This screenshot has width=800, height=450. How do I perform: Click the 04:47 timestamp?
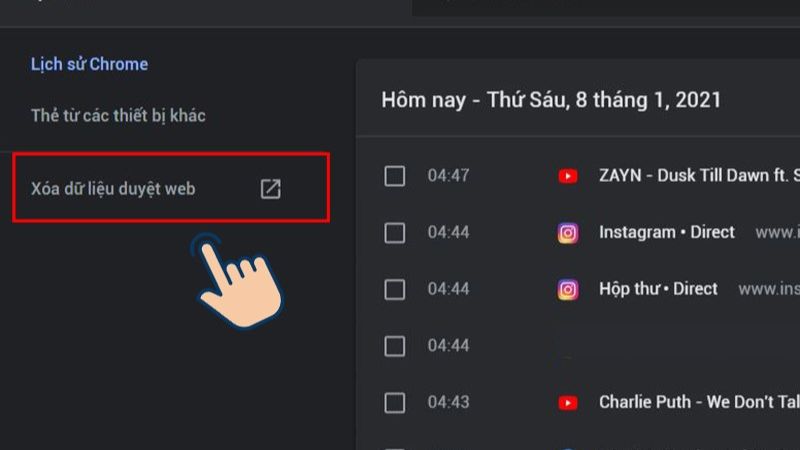(448, 176)
